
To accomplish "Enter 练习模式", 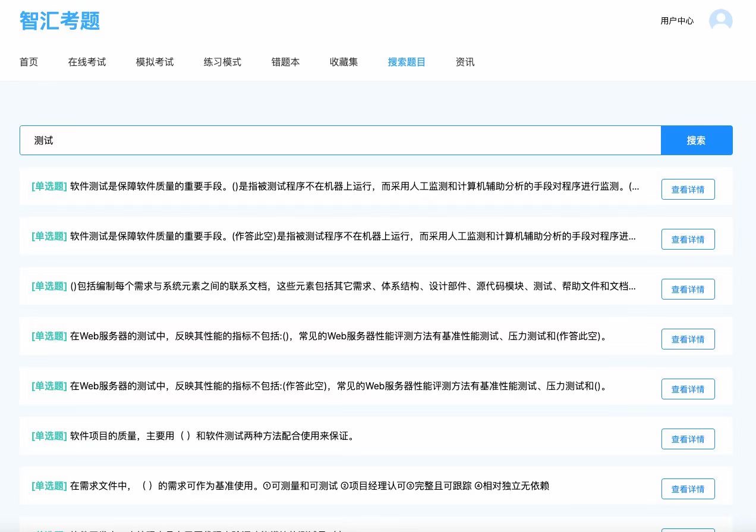I will click(222, 62).
